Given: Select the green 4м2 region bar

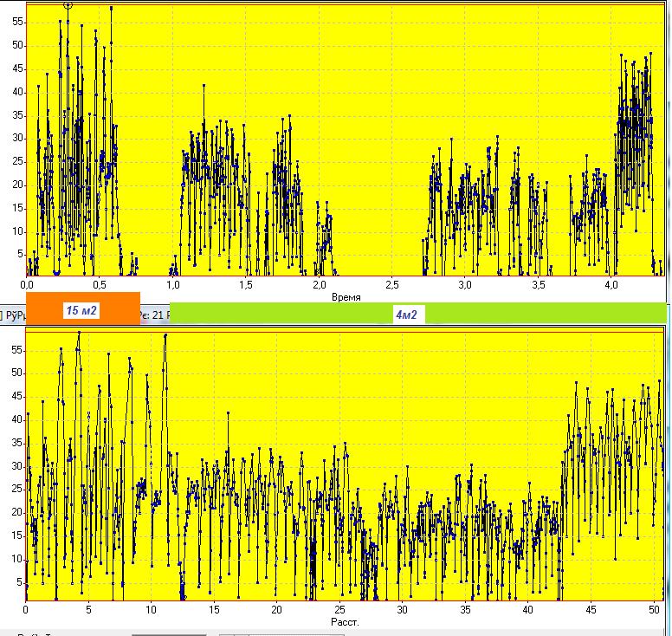Looking at the screenshot, I should (417, 315).
